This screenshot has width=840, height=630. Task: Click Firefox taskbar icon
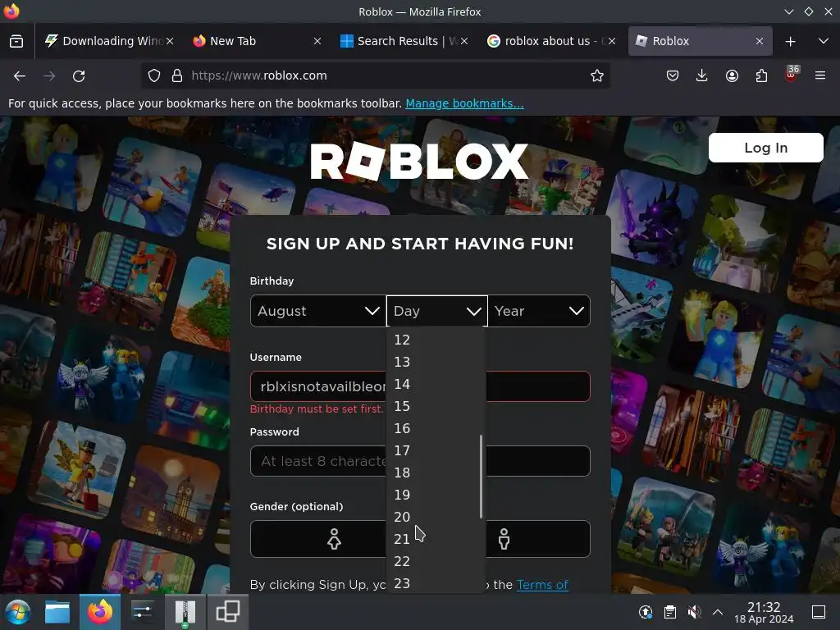point(100,612)
